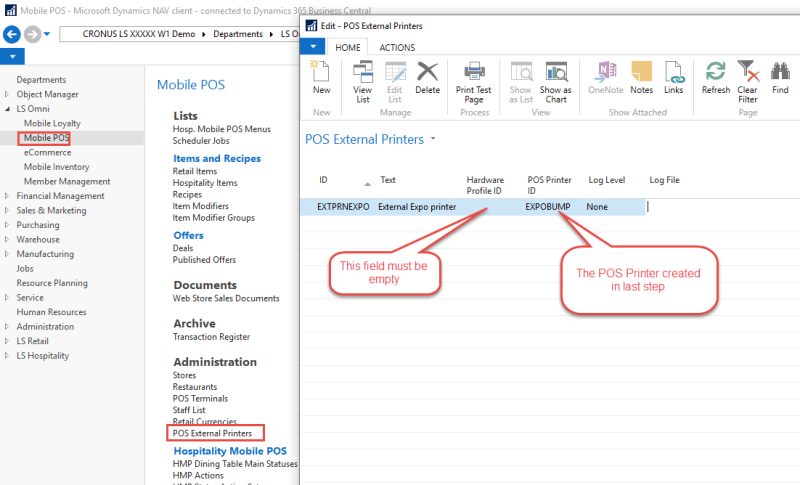Select Mobile POS in navigation pane
This screenshot has width=800, height=485.
pyautogui.click(x=46, y=138)
